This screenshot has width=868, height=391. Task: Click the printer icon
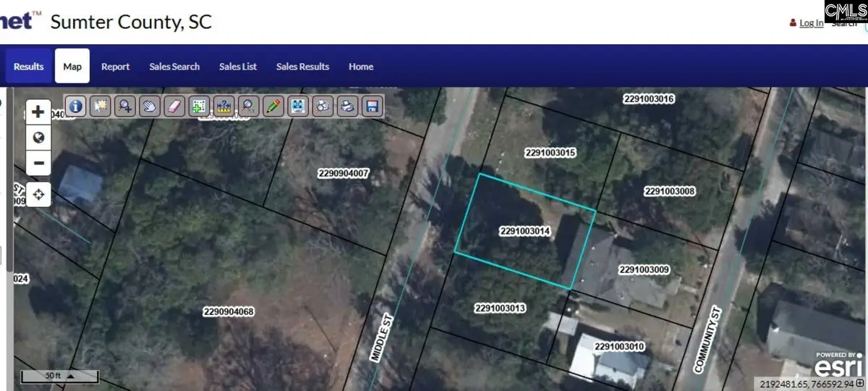tap(348, 106)
